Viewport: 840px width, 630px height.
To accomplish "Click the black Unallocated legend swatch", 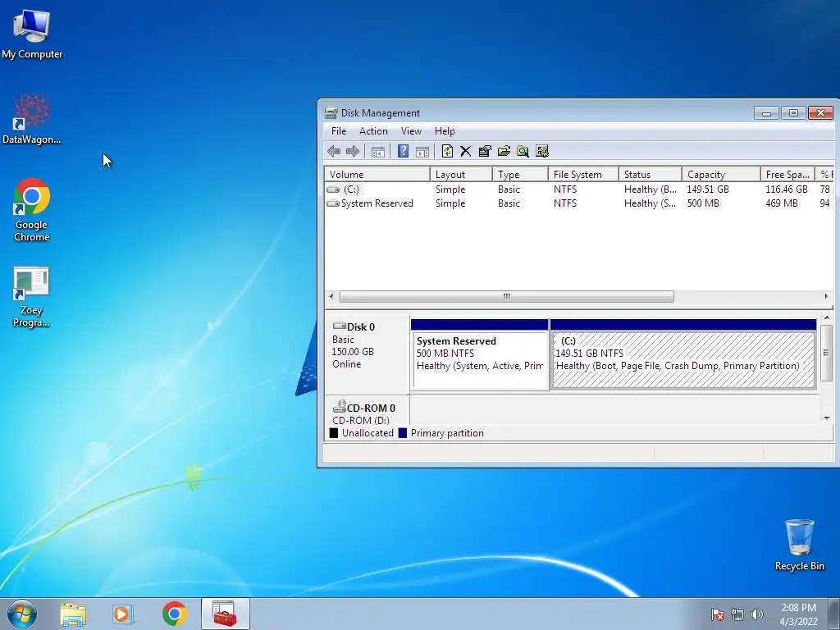I will [334, 433].
